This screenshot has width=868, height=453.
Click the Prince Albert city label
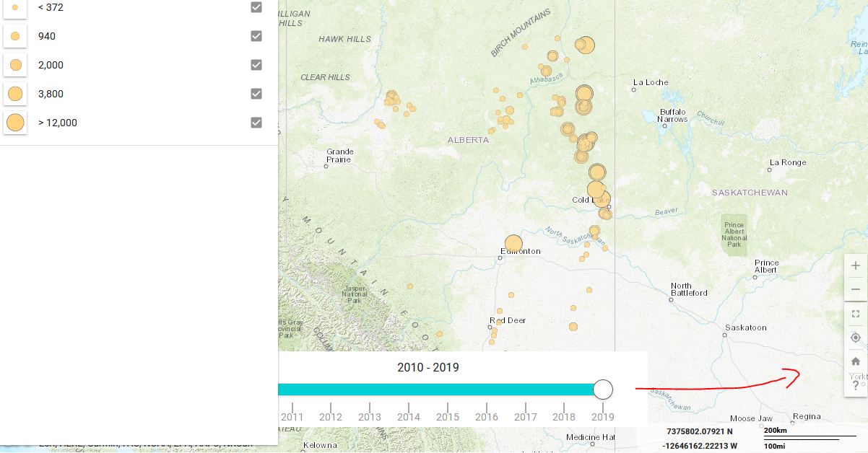[766, 267]
